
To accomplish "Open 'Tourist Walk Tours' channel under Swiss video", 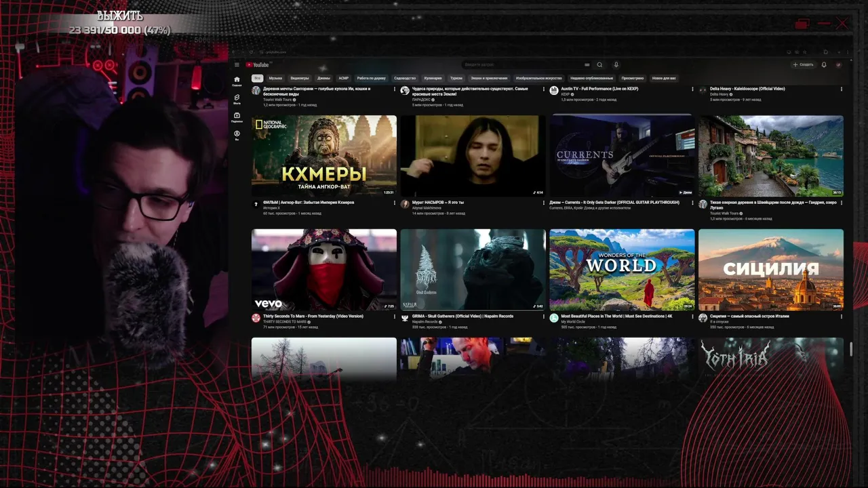I will tap(724, 213).
